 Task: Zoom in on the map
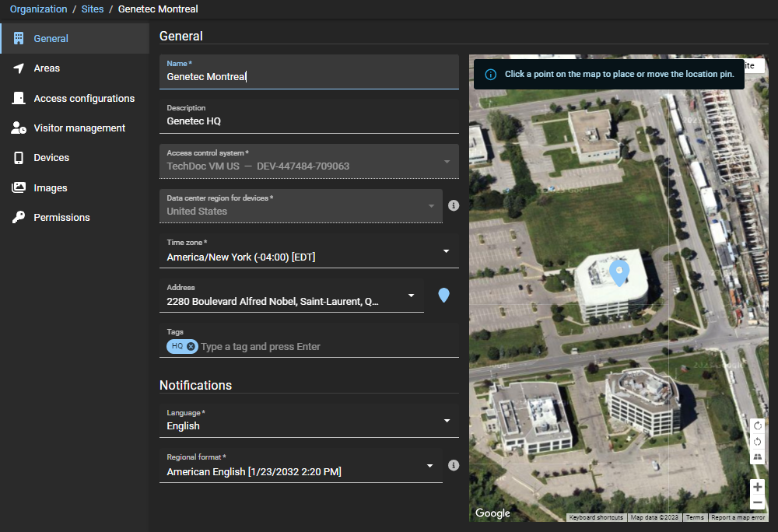tap(758, 487)
